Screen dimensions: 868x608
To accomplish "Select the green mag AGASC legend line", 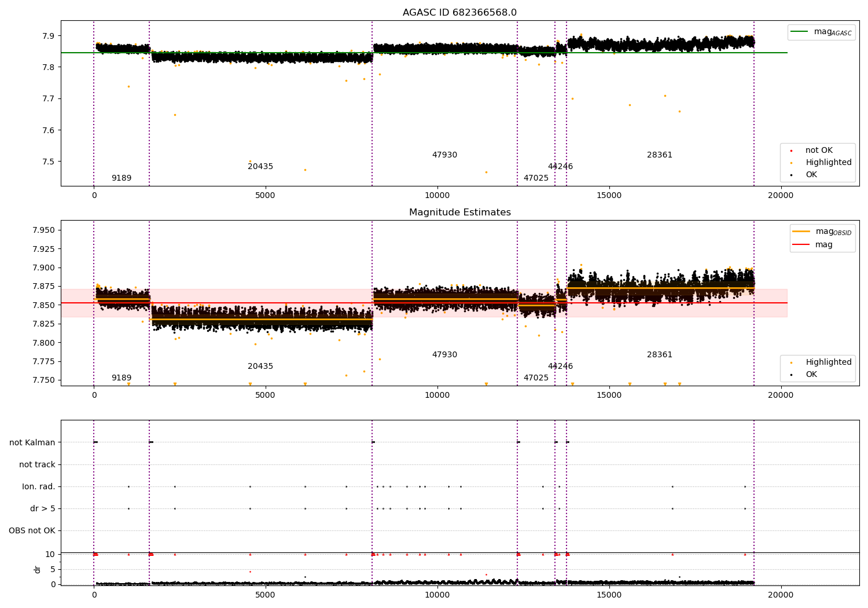I will [x=800, y=32].
